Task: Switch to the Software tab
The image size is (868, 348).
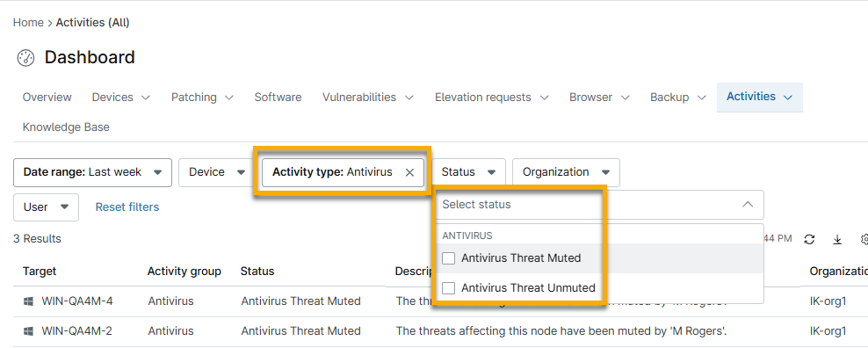Action: [278, 98]
